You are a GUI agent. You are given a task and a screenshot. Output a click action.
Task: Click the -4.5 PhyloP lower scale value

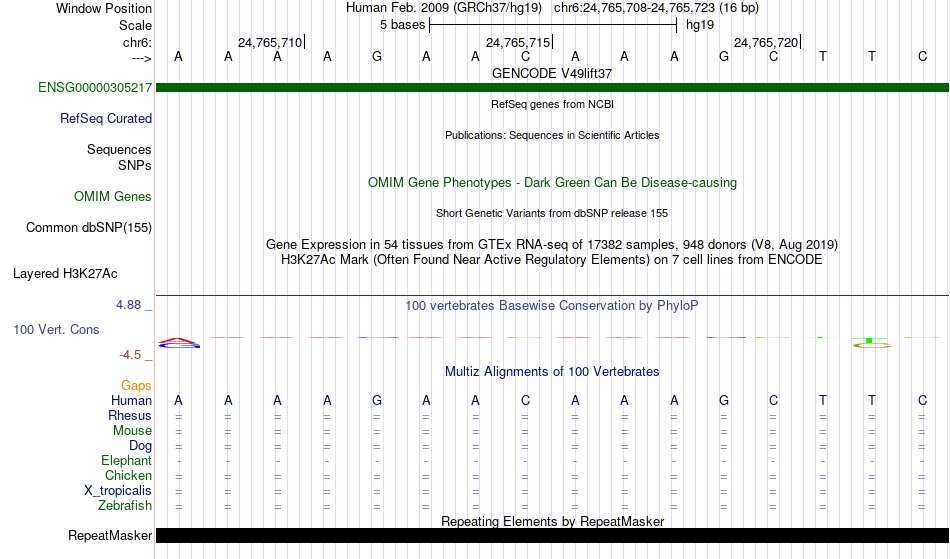pos(130,354)
